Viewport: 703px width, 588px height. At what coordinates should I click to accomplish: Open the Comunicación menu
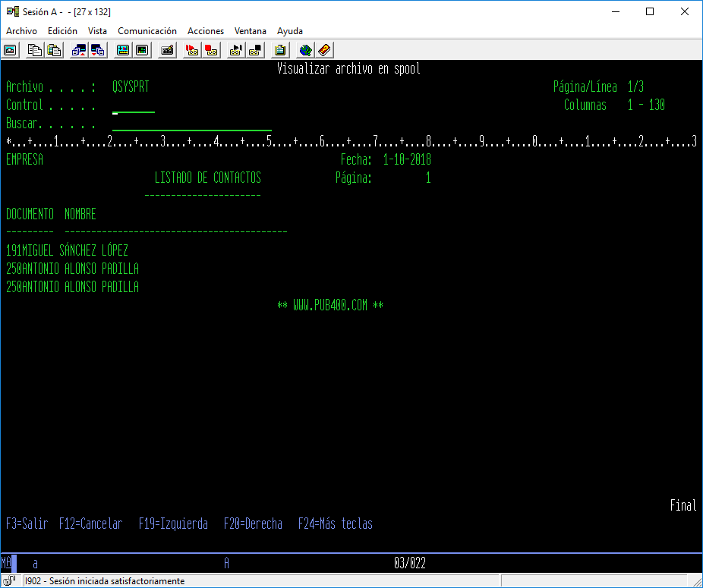coord(147,31)
